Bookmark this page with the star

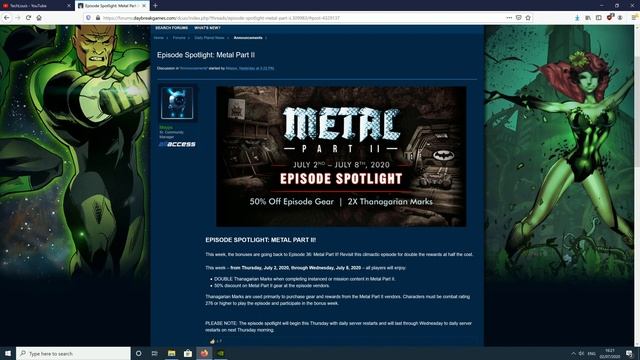point(528,18)
